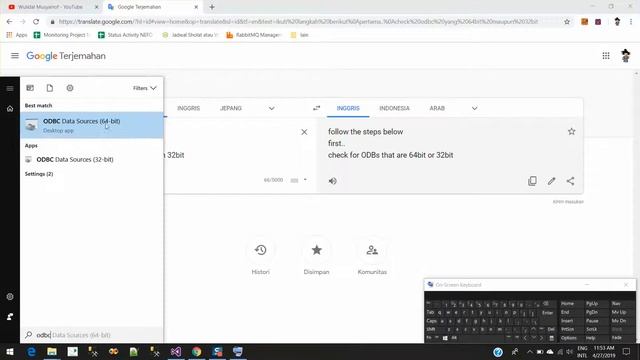Select INGGRIS as target language
The image size is (640, 360).
(x=348, y=108)
